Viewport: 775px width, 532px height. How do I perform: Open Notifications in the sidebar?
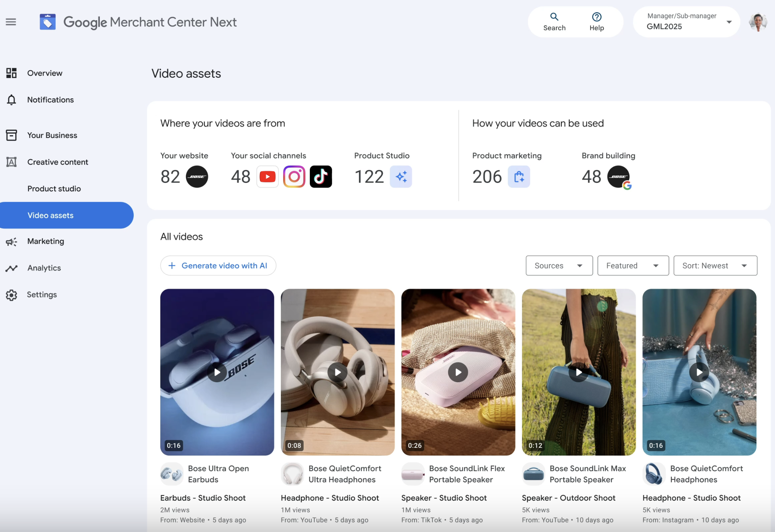[50, 99]
